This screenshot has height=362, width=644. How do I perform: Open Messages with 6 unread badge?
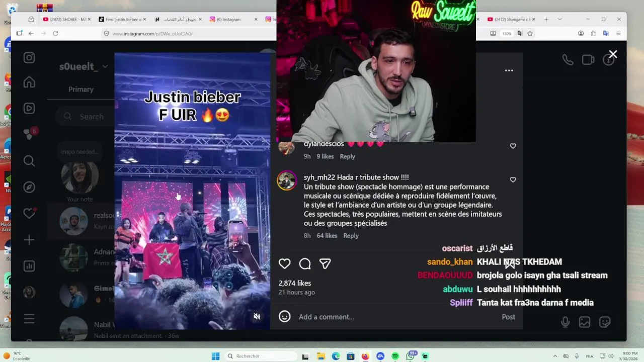pyautogui.click(x=30, y=133)
